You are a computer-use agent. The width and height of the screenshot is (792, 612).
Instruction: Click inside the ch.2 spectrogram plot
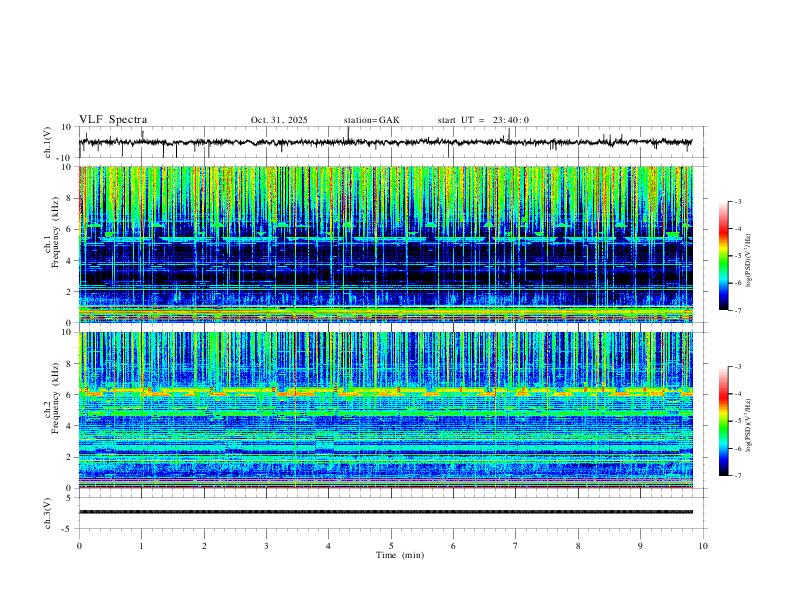click(386, 410)
